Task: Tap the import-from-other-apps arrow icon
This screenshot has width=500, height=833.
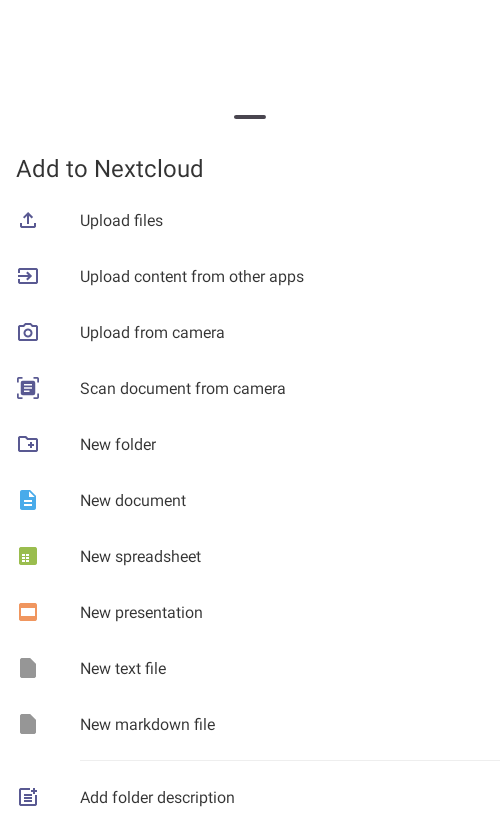Action: tap(28, 276)
